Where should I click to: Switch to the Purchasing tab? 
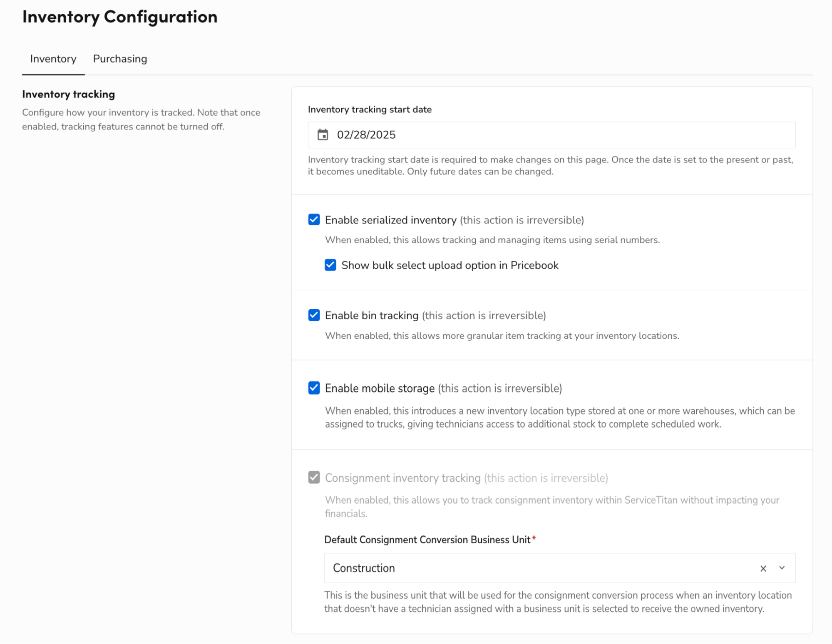(120, 59)
